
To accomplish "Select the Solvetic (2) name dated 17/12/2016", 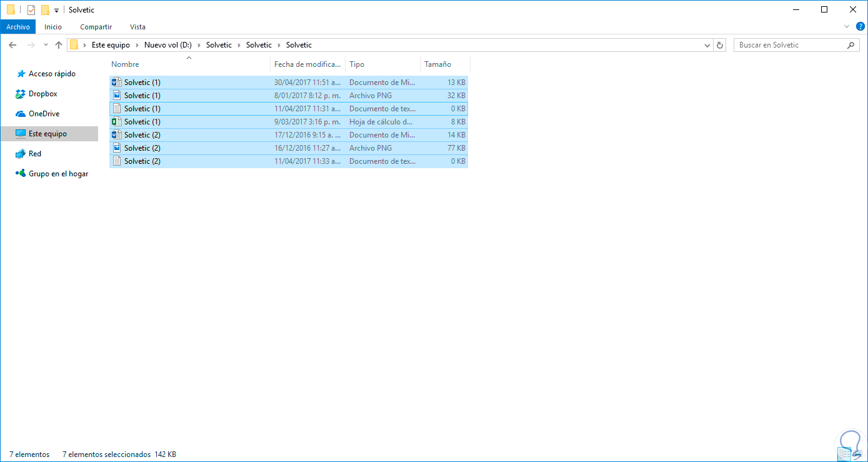I will click(142, 135).
